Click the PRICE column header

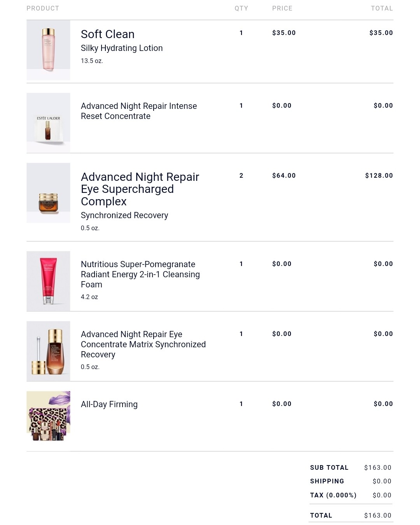[282, 8]
